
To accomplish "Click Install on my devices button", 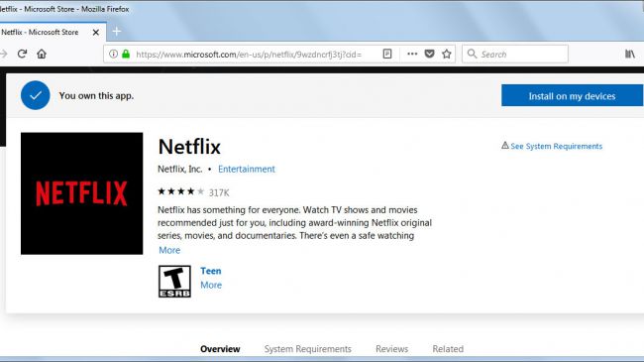I will tap(572, 95).
